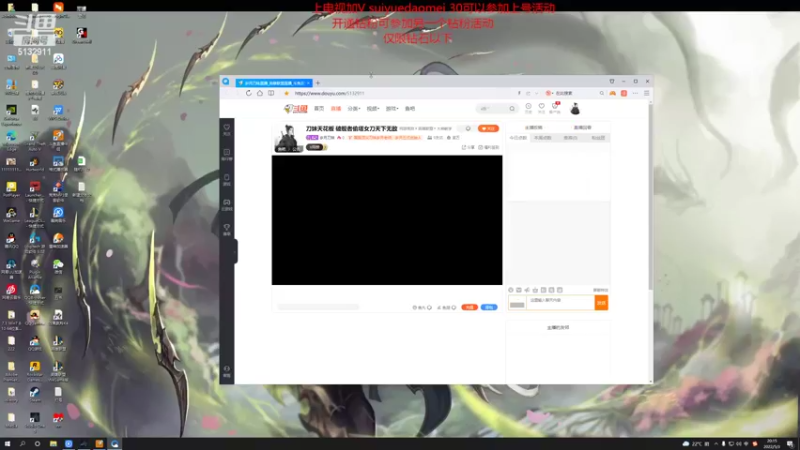Open trophy icon in Douyu left sidebar
This screenshot has width=800, height=450.
[227, 230]
